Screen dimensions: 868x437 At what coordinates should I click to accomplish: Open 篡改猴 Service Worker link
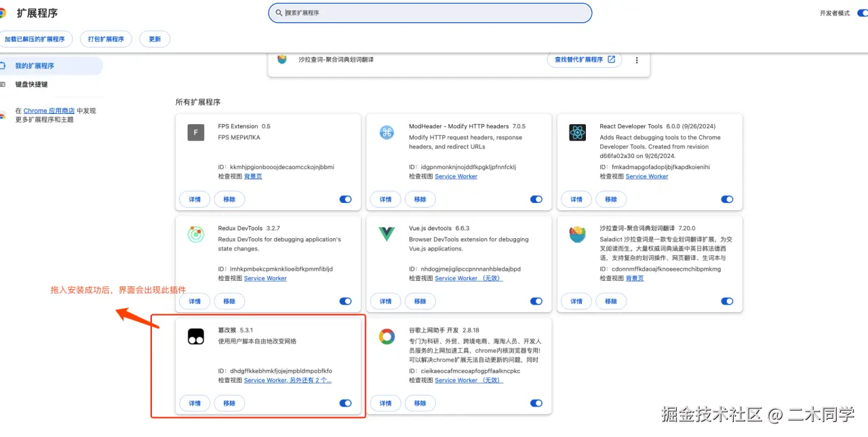pyautogui.click(x=288, y=380)
